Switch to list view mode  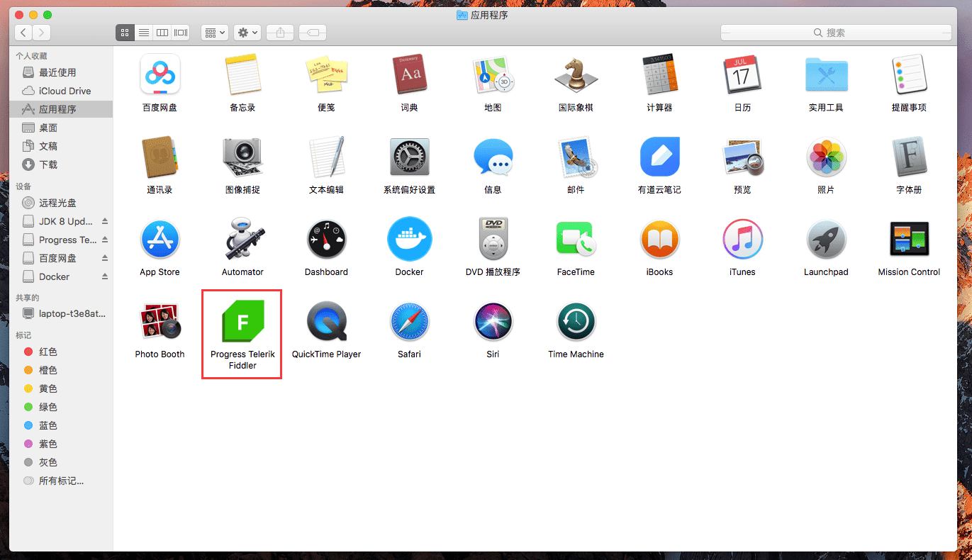(143, 33)
